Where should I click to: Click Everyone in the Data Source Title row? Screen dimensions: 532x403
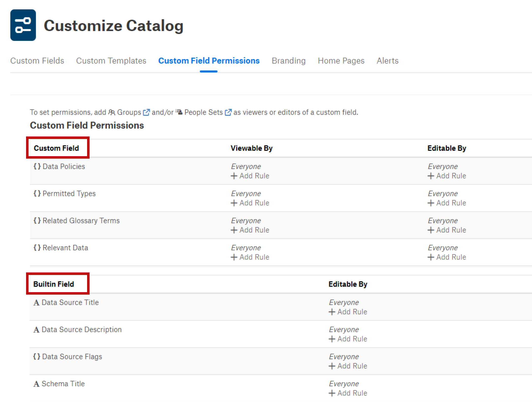coord(344,302)
